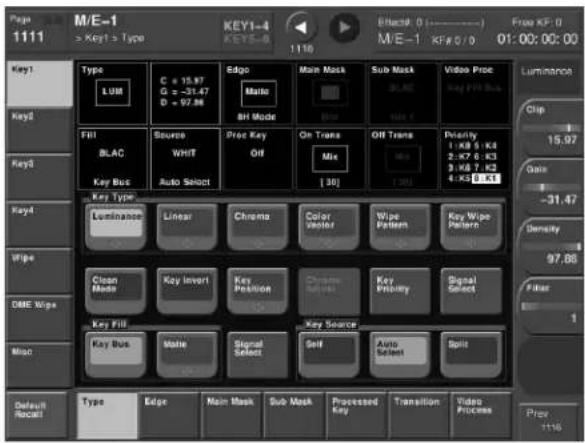The height and width of the screenshot is (443, 585).
Task: Open the Wipe menu on the left
Action: 40,271
